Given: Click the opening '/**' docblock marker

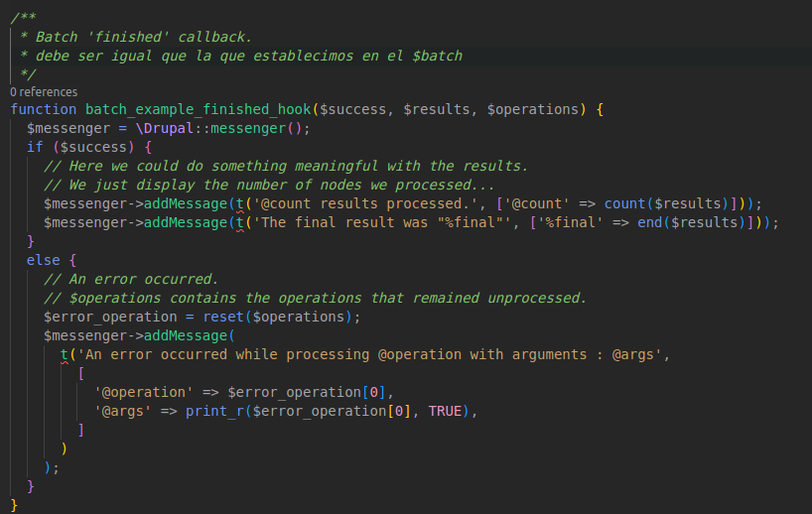Looking at the screenshot, I should (x=23, y=18).
